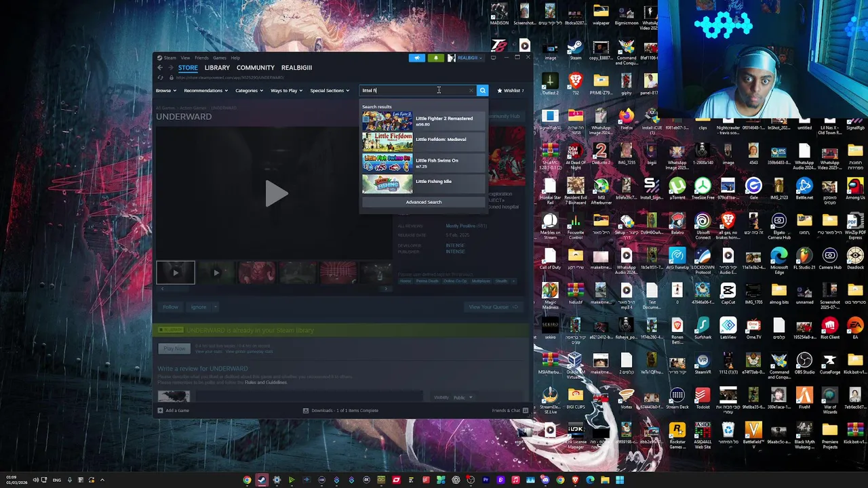Expand the Ways to Play dropdown

point(286,90)
